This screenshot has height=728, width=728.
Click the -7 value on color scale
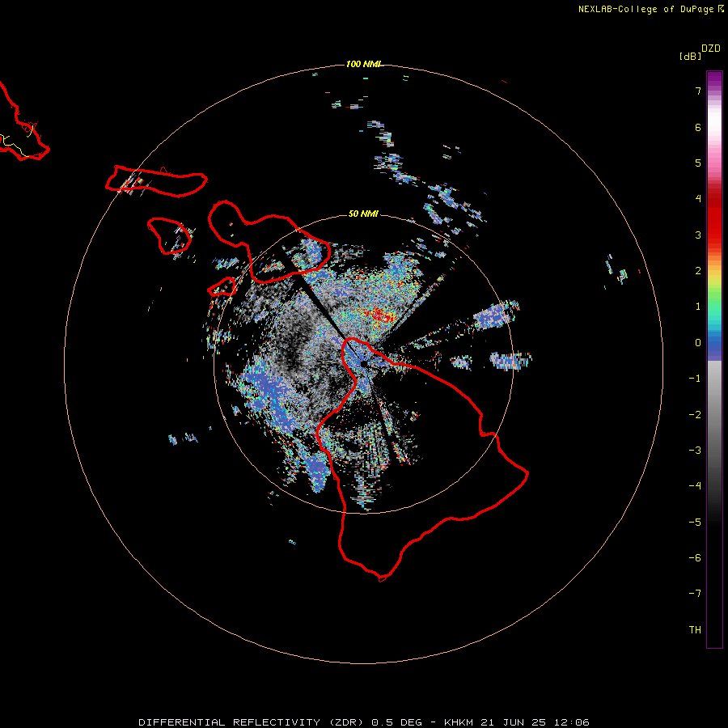pyautogui.click(x=695, y=594)
